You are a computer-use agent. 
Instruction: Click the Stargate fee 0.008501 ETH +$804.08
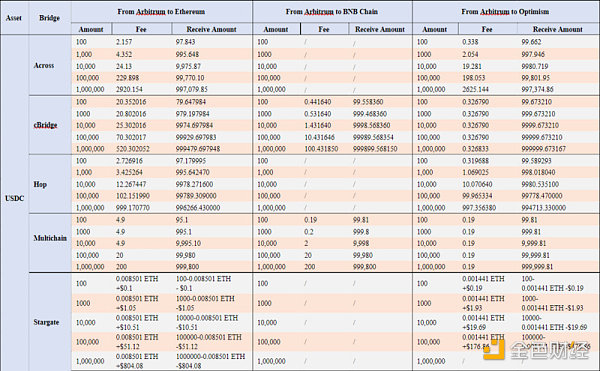pyautogui.click(x=137, y=361)
